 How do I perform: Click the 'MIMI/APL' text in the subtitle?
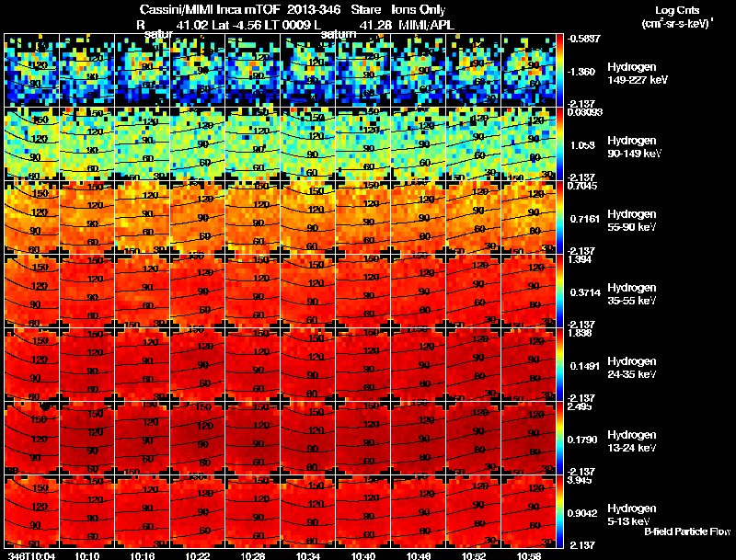(x=426, y=26)
